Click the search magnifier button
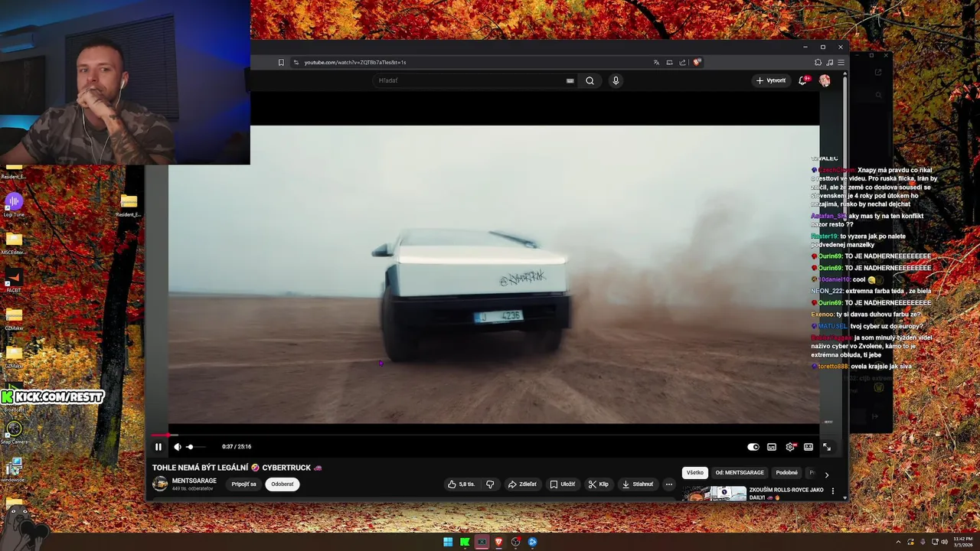This screenshot has width=980, height=551. (590, 80)
